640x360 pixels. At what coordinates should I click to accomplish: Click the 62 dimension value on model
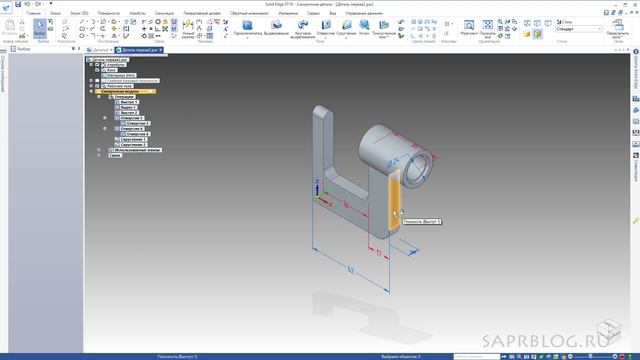[x=351, y=269]
